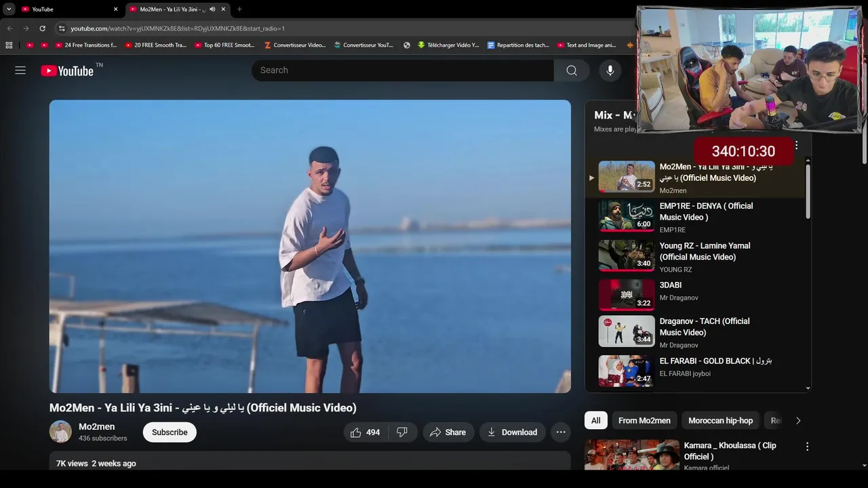Play Draganov - TACH title in playlist
868x488 pixels.
coord(705,327)
